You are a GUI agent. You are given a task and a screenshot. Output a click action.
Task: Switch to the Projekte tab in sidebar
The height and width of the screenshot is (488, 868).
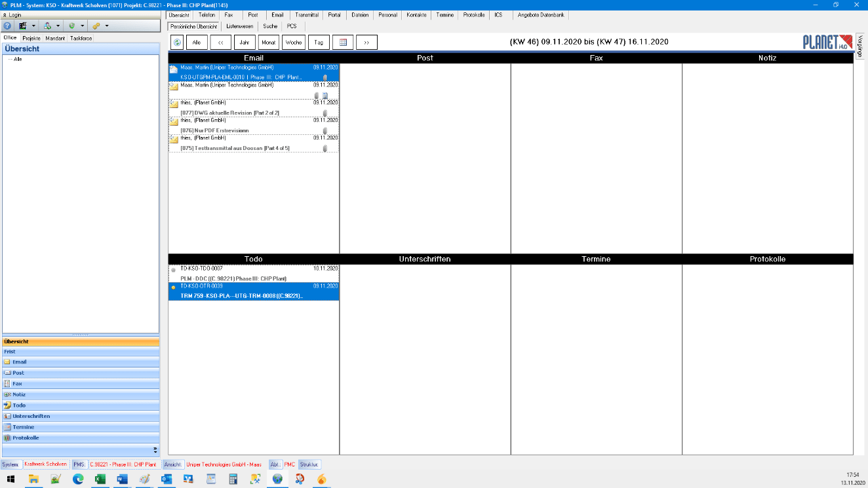click(31, 38)
